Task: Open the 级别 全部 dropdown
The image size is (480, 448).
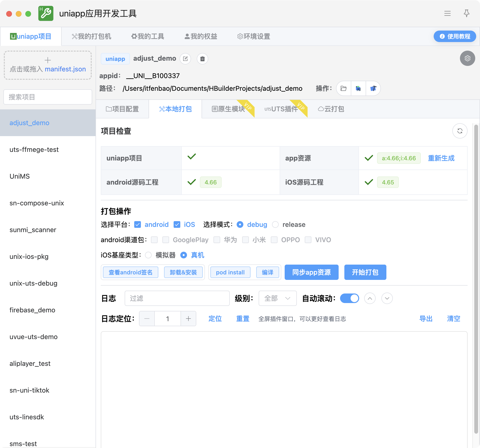Action: point(277,298)
